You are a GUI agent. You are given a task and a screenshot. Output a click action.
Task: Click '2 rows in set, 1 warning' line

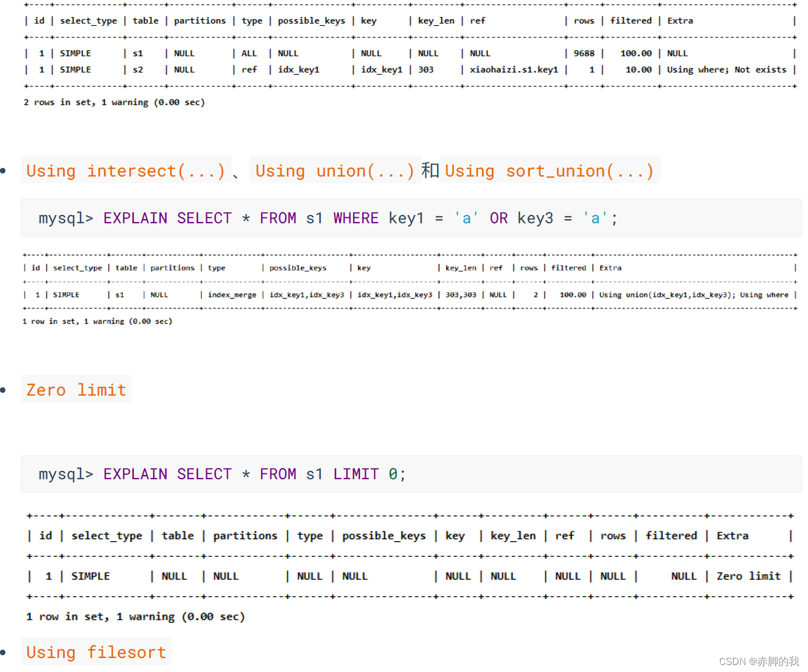pyautogui.click(x=114, y=102)
